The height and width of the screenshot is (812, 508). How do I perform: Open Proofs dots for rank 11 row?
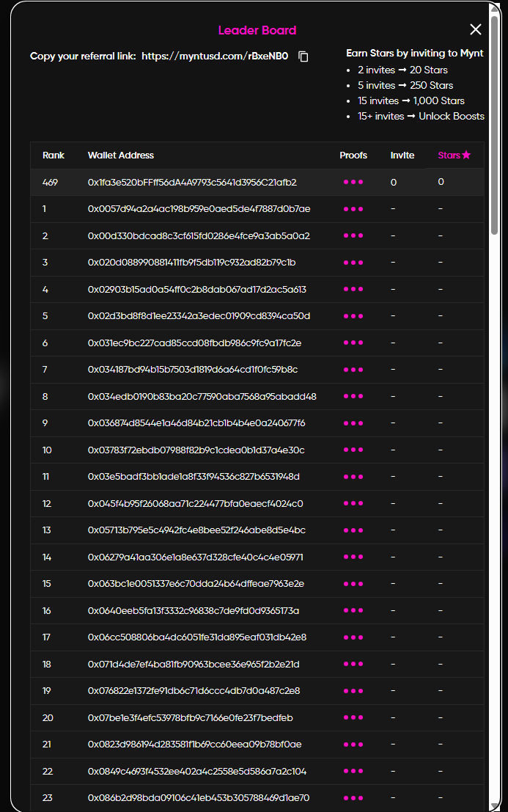353,477
